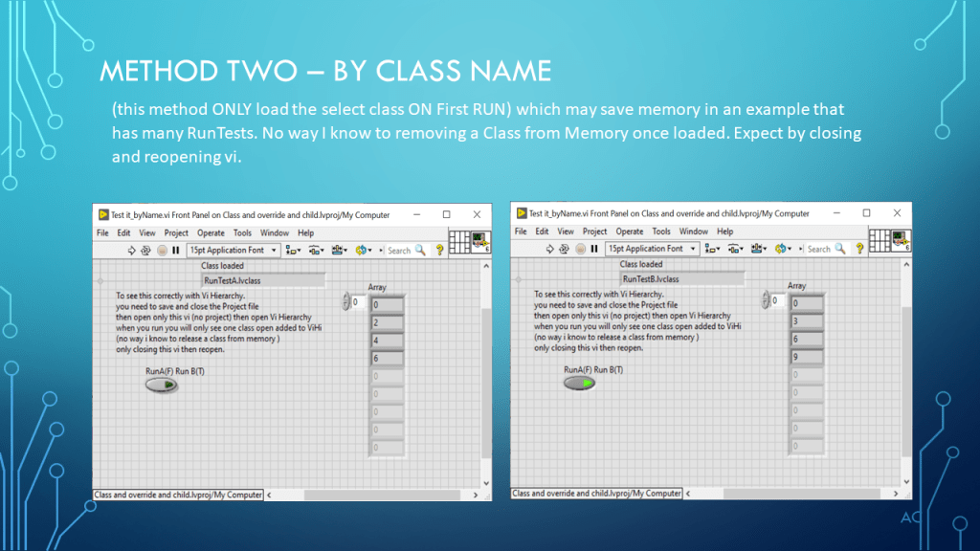Screen dimensions: 980x551
Task: Open context help in the RunTestA window
Action: [440, 250]
